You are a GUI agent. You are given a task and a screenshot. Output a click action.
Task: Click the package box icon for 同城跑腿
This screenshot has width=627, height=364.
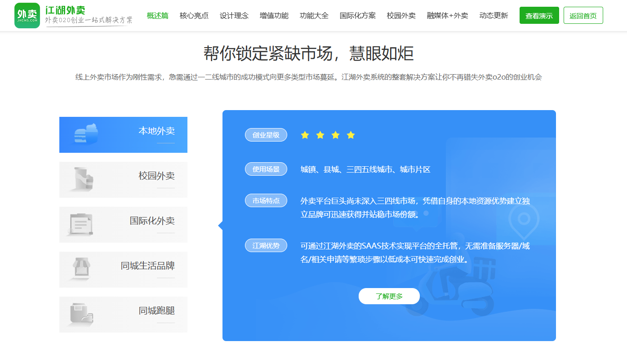click(81, 313)
